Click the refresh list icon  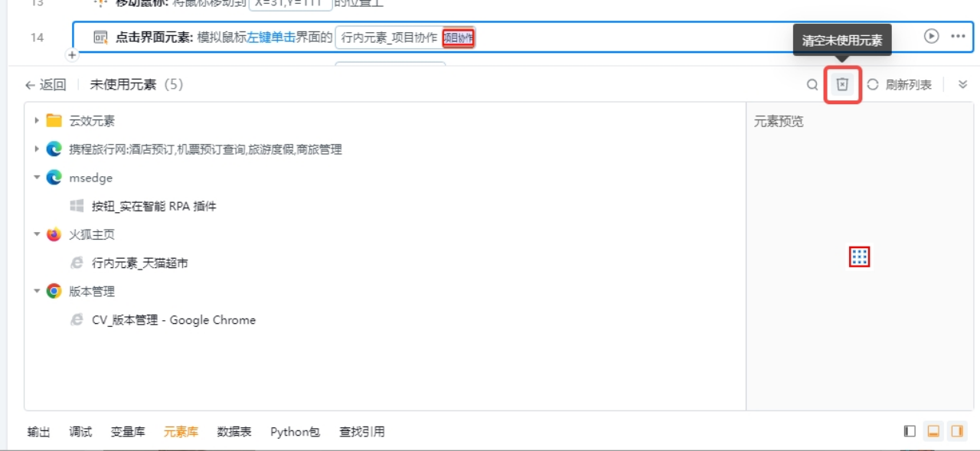873,85
